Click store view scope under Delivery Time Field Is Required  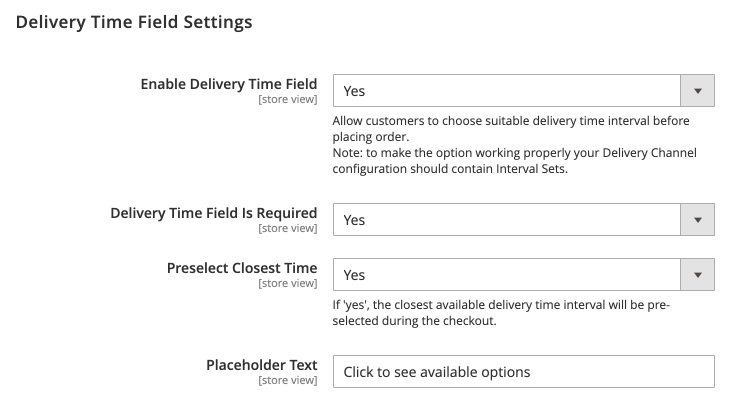(288, 229)
